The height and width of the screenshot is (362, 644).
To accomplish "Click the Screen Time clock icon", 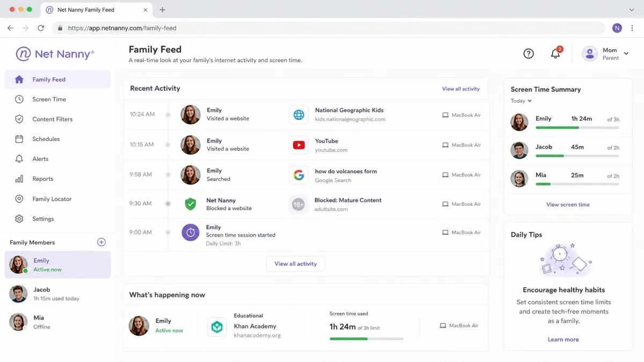I will [x=19, y=99].
